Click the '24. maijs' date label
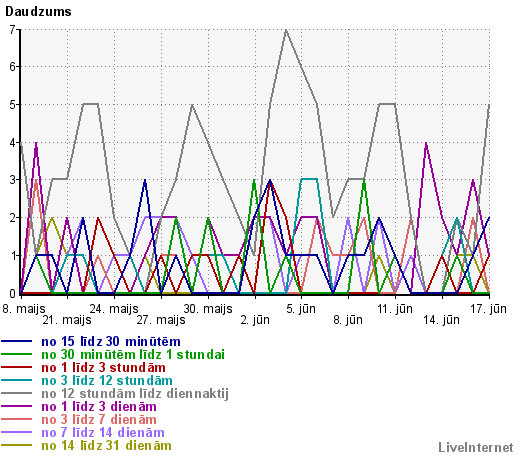The image size is (520, 457). [114, 309]
